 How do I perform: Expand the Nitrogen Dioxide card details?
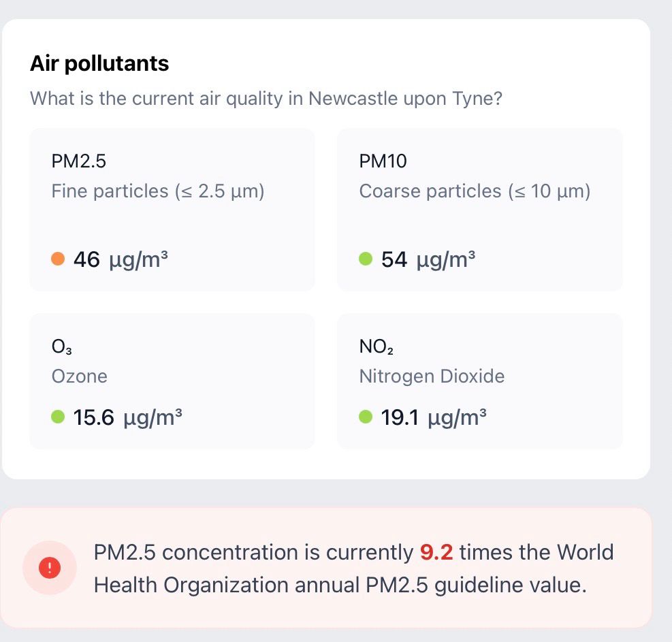(479, 381)
